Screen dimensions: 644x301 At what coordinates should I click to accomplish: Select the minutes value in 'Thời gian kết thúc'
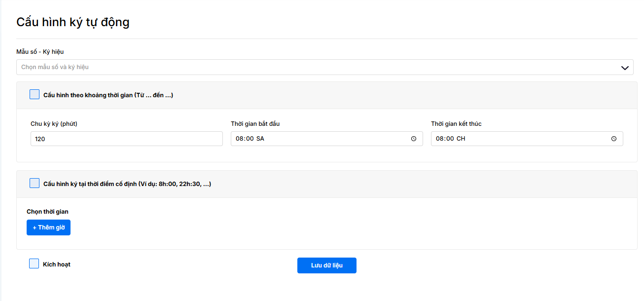(x=449, y=139)
